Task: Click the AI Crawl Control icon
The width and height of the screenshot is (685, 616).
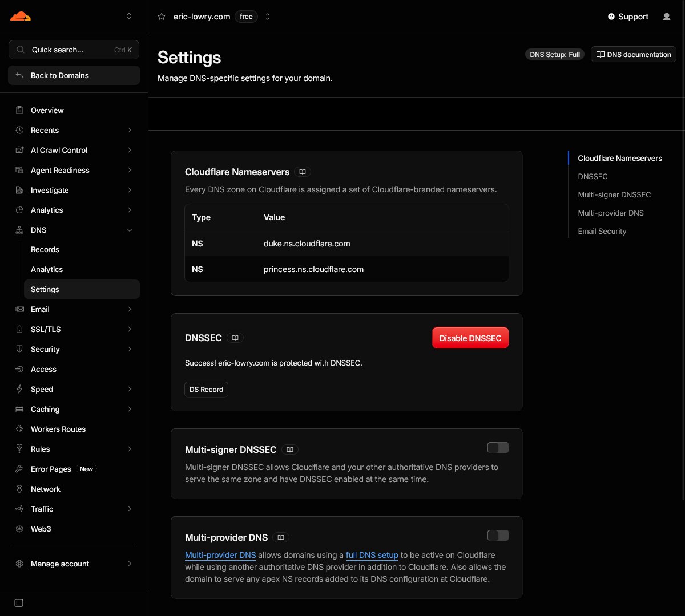Action: coord(19,150)
